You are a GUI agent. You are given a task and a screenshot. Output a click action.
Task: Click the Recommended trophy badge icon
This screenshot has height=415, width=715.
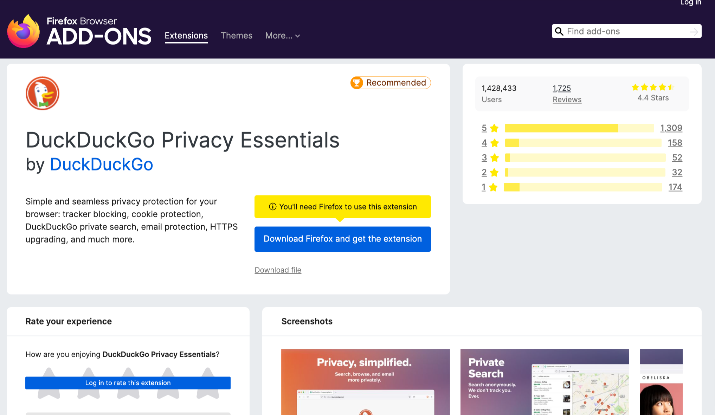[357, 83]
